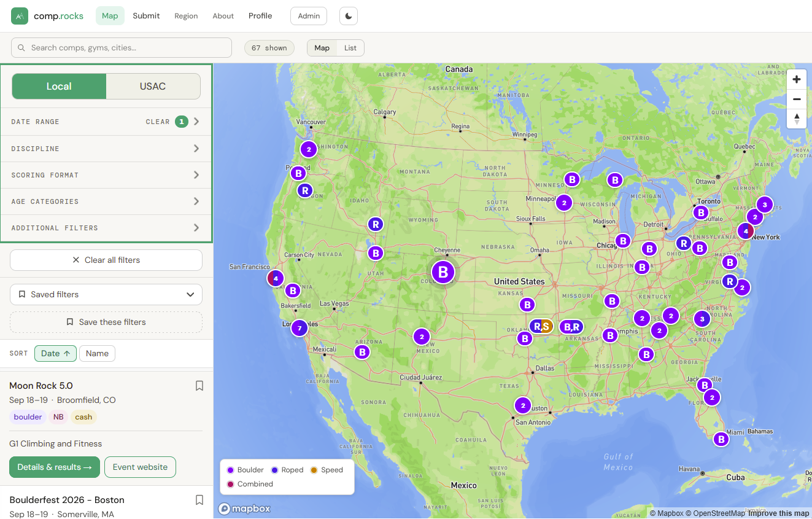Open the 2-event cluster in Washington state
Viewport: 812px width, 519px height.
coord(309,149)
